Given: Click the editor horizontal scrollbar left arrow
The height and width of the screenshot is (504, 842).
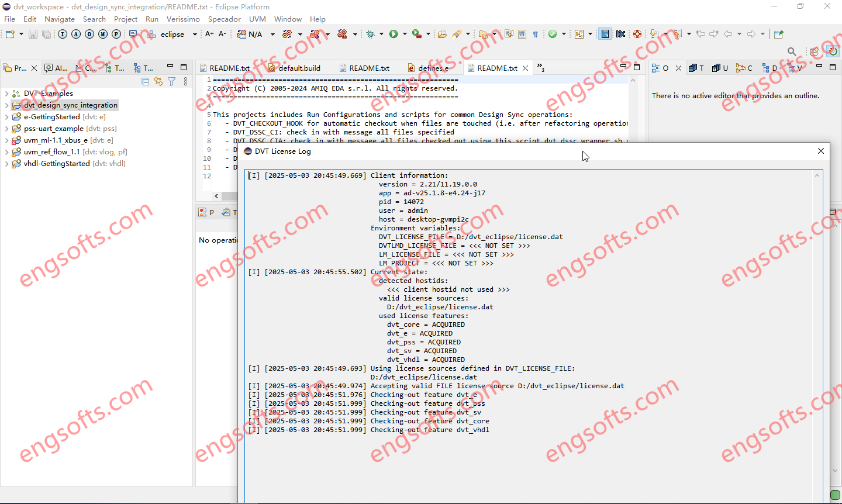Looking at the screenshot, I should pyautogui.click(x=216, y=196).
